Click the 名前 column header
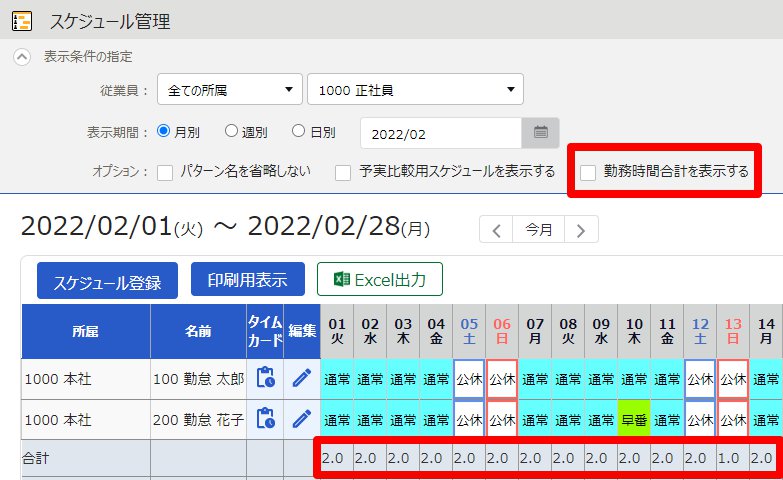Image resolution: width=783 pixels, height=480 pixels. [x=198, y=331]
